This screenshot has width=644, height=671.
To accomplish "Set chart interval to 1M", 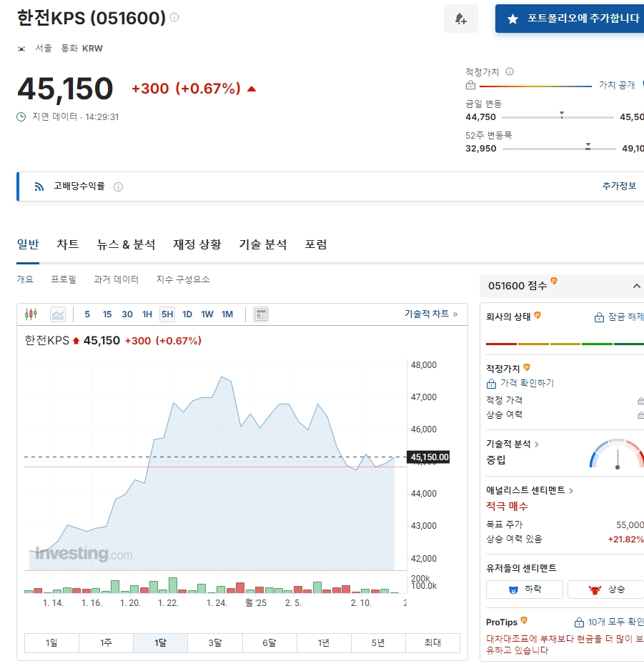I will (x=227, y=314).
